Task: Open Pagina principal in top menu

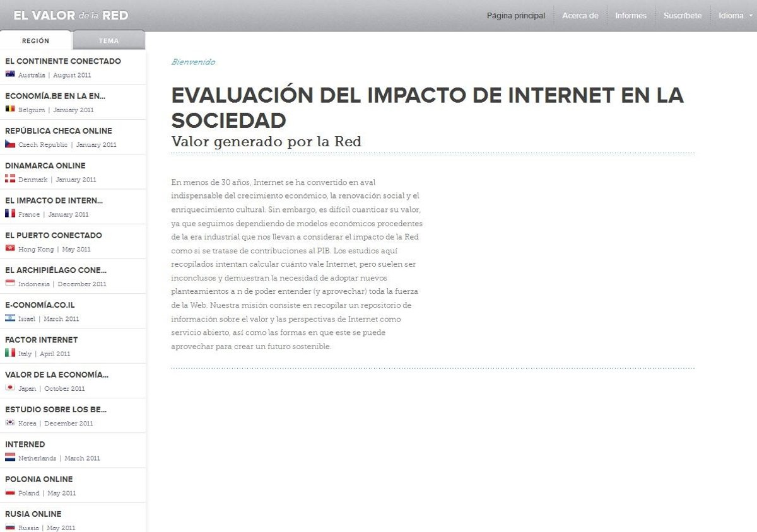Action: [515, 16]
